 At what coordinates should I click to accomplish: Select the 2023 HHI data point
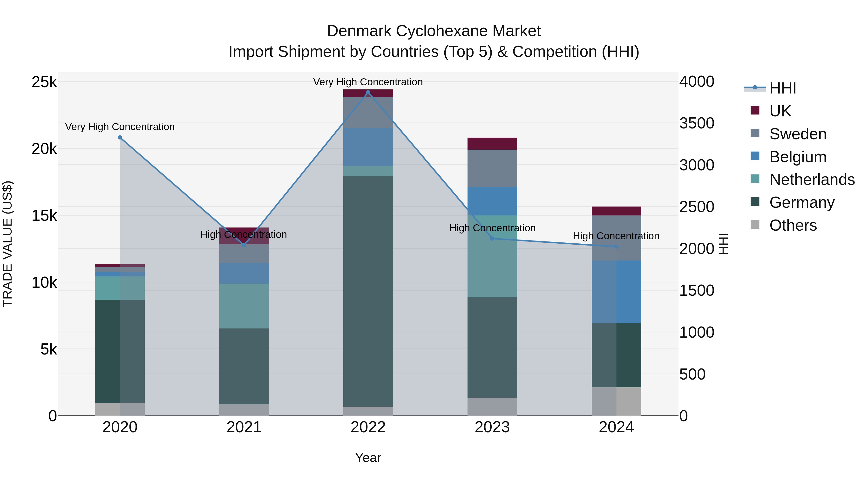click(492, 238)
